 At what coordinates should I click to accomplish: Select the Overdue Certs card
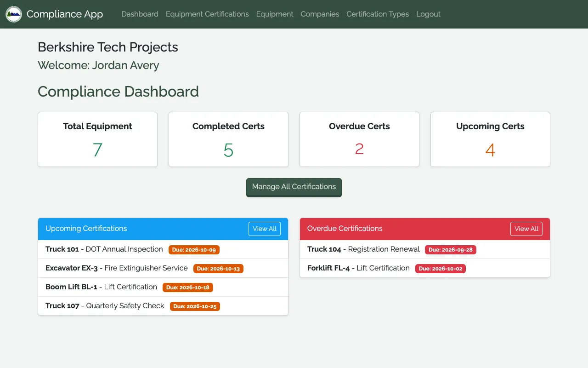tap(359, 139)
